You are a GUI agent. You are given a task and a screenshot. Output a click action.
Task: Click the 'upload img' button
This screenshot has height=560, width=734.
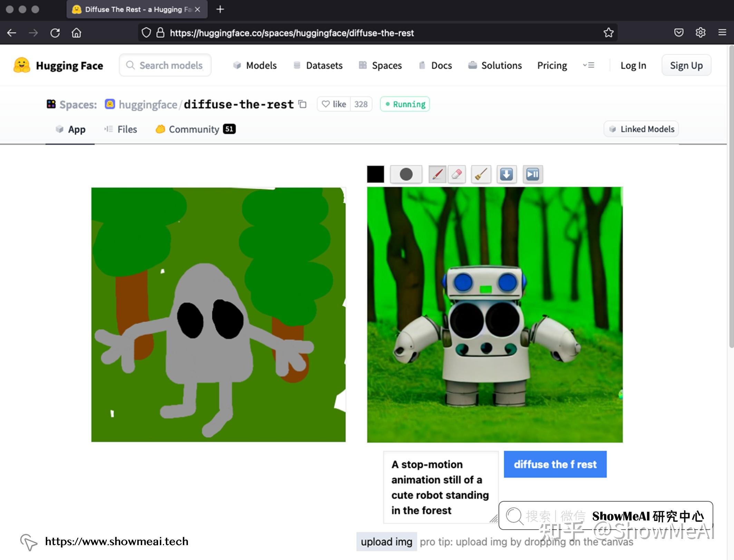pyautogui.click(x=386, y=542)
